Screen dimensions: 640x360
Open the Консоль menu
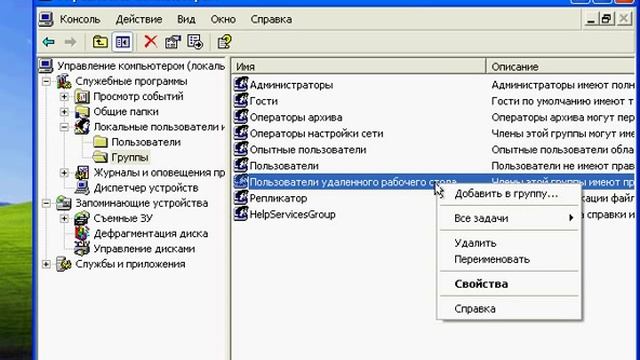[x=80, y=19]
